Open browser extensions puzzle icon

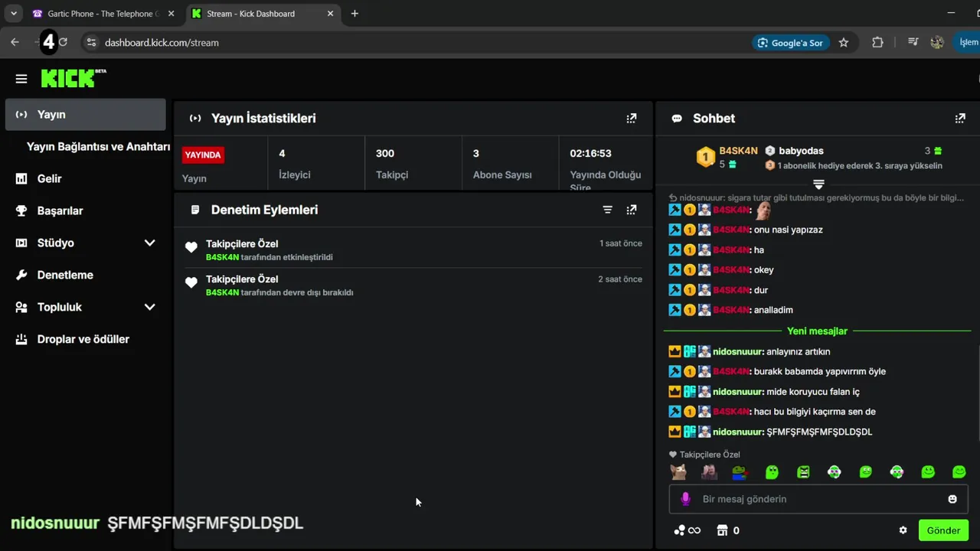tap(877, 43)
